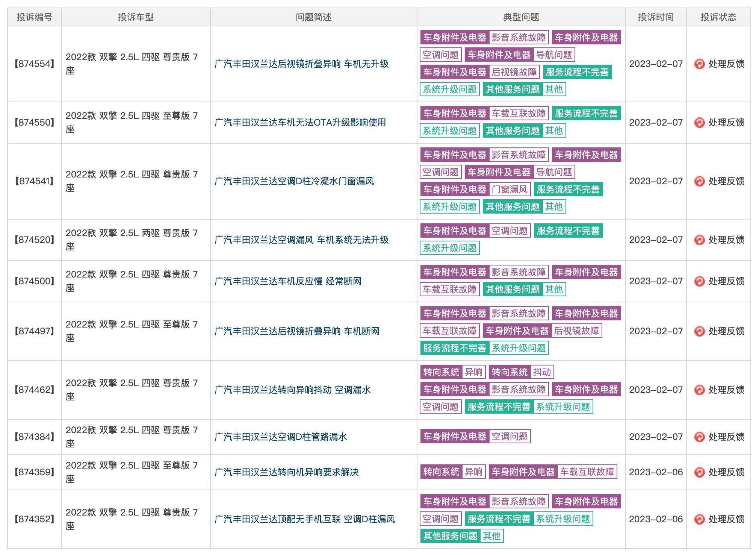Click 其他 tag in row 874550

[x=554, y=131]
